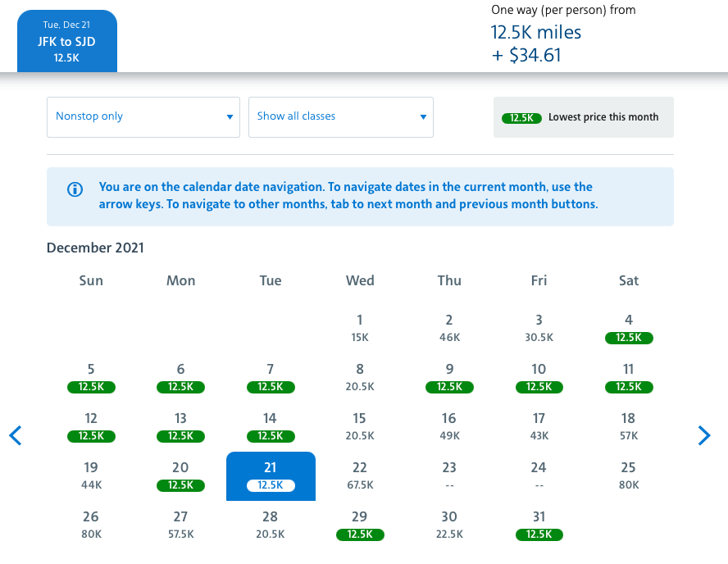Select December 28 at 20.5K miles

(x=271, y=525)
